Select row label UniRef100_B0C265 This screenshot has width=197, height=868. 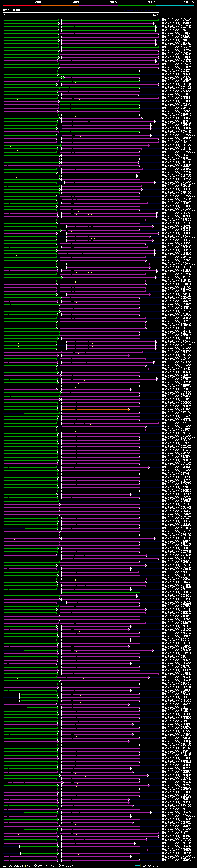177,785
